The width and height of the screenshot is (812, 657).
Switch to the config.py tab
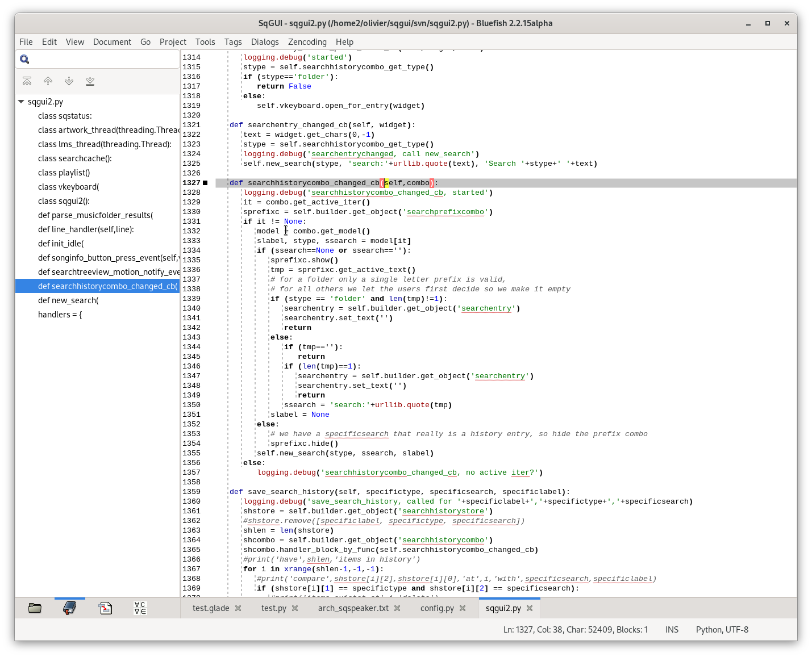point(436,608)
